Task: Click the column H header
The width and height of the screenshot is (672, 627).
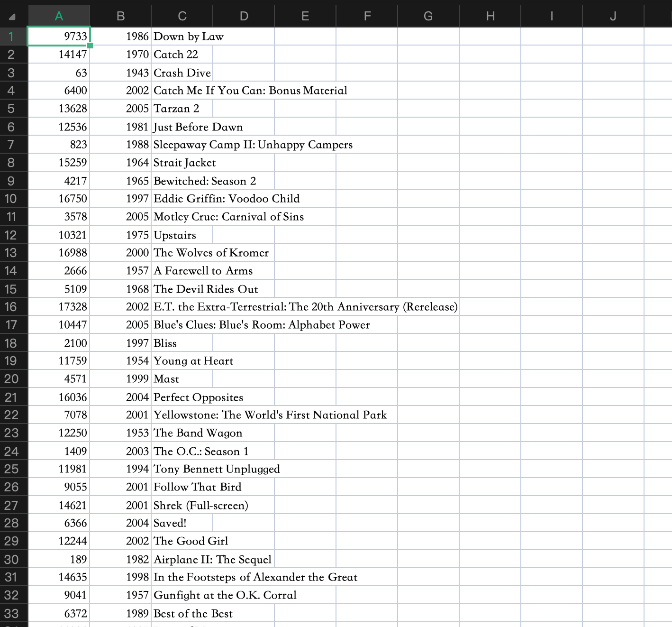Action: tap(490, 16)
